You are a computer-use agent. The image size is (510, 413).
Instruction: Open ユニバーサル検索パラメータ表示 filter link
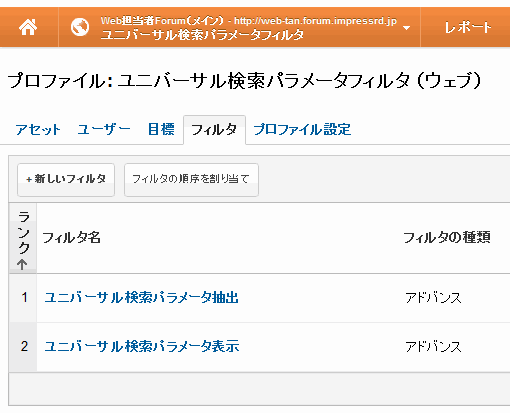click(x=142, y=346)
